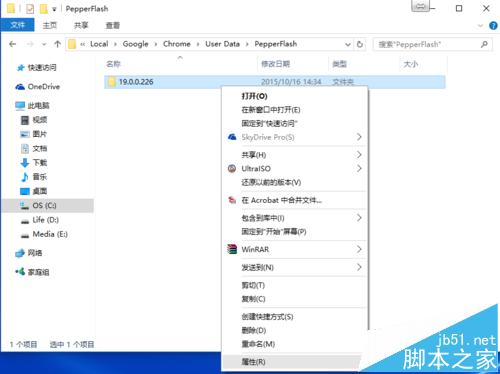
Task: Switch to the 查看 ribbon tab
Action: tap(113, 25)
